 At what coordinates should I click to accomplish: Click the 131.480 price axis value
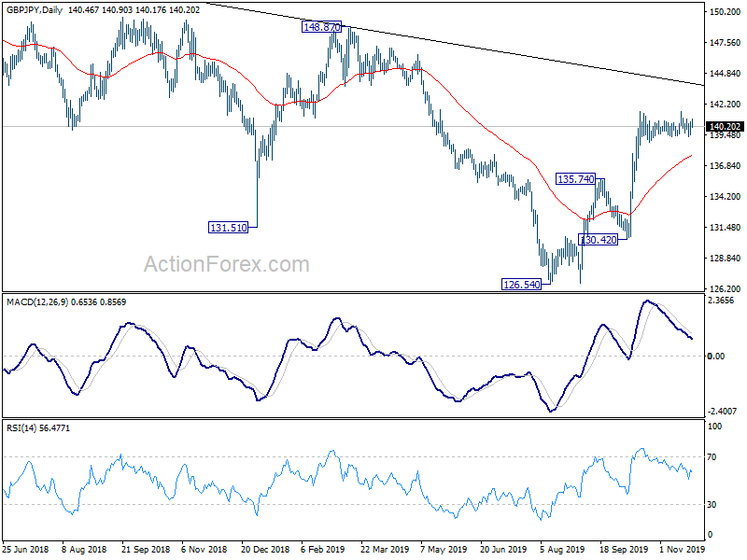[726, 227]
